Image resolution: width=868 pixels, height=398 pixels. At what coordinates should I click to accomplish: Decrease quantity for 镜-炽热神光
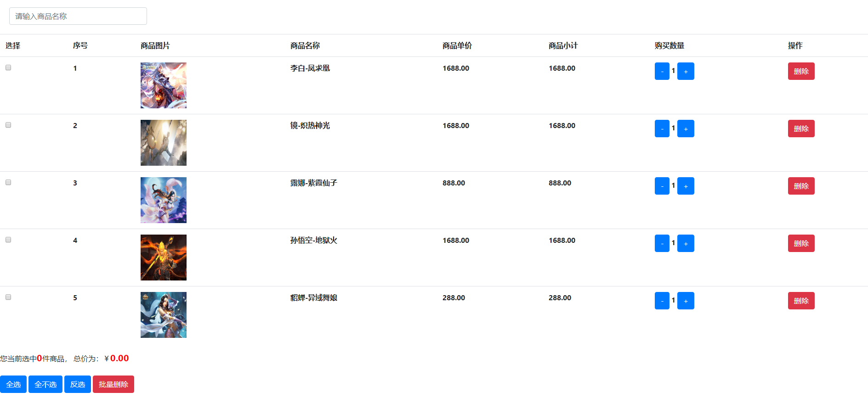tap(662, 129)
